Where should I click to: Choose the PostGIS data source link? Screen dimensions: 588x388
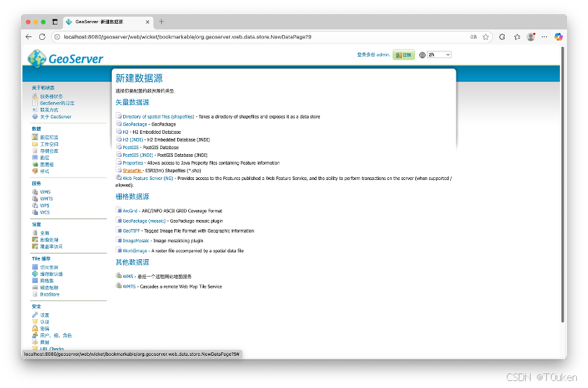pos(130,148)
